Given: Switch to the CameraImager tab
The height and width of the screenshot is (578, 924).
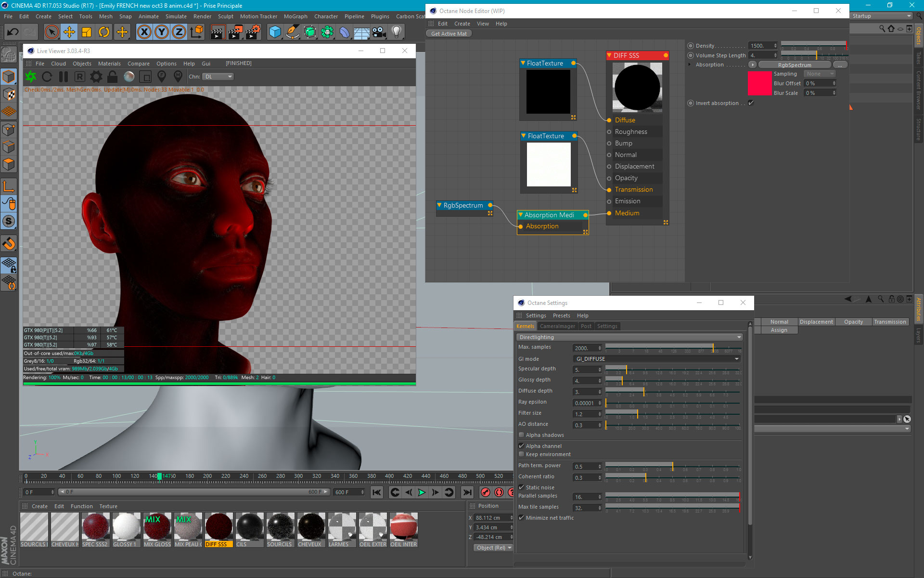Looking at the screenshot, I should tap(557, 326).
